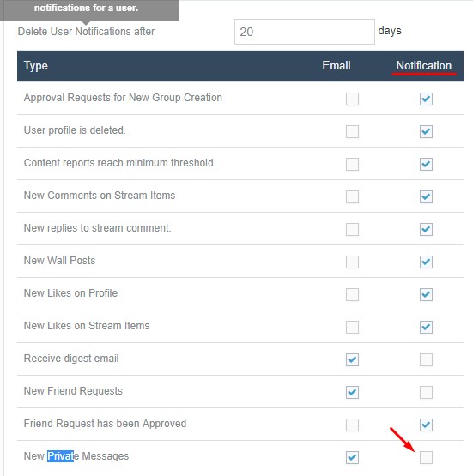Tick Email checkbox for New Wall Posts
This screenshot has height=476, width=473.
352,262
